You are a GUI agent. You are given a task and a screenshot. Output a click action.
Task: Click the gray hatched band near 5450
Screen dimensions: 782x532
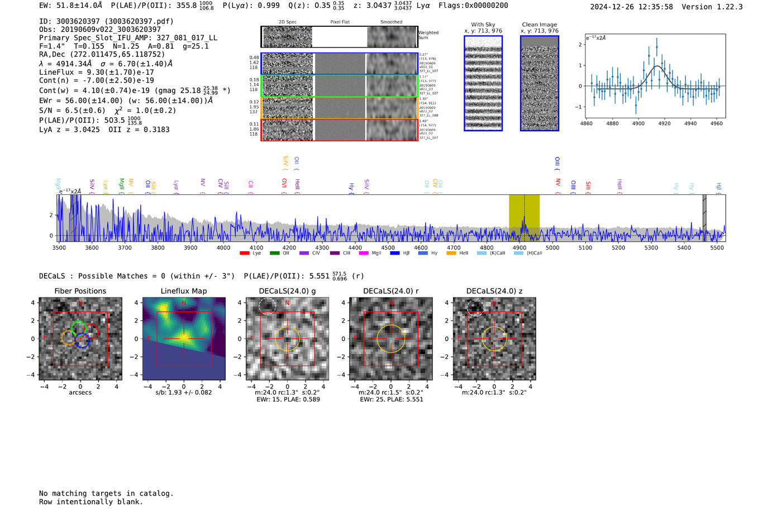click(704, 218)
